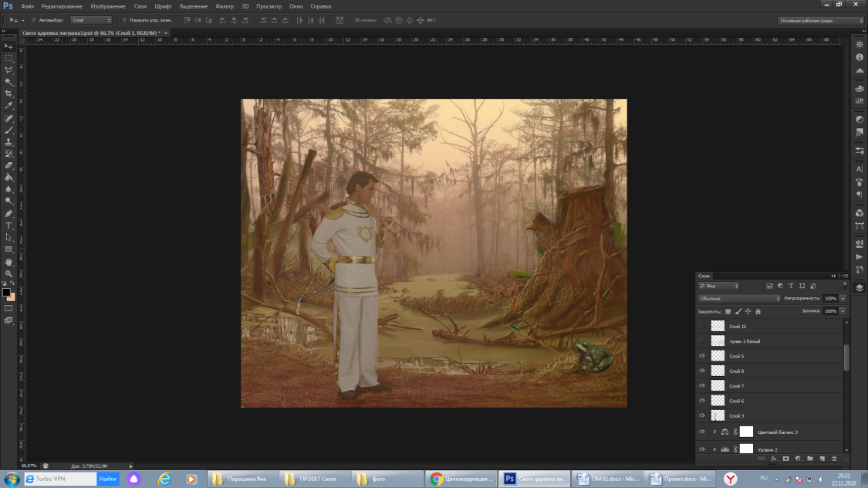Create a new layer group

[x=810, y=459]
